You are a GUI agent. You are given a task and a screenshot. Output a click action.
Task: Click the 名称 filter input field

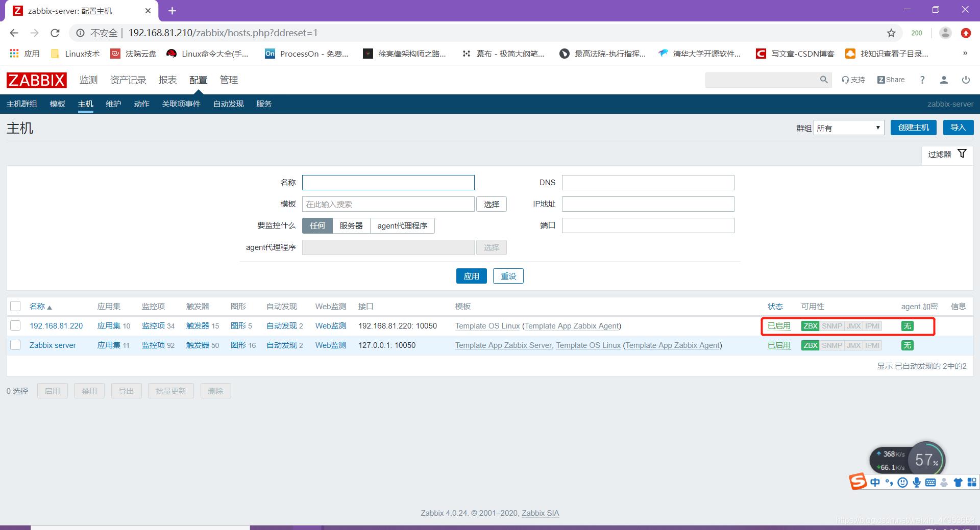coord(388,183)
